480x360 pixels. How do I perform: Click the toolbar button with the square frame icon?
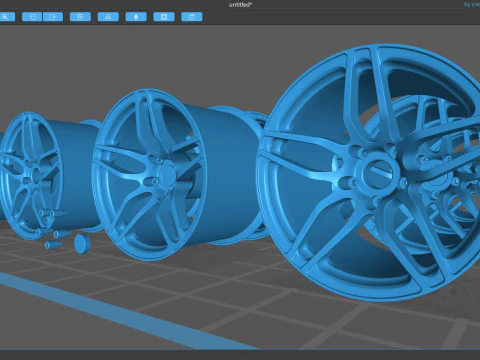[x=164, y=17]
